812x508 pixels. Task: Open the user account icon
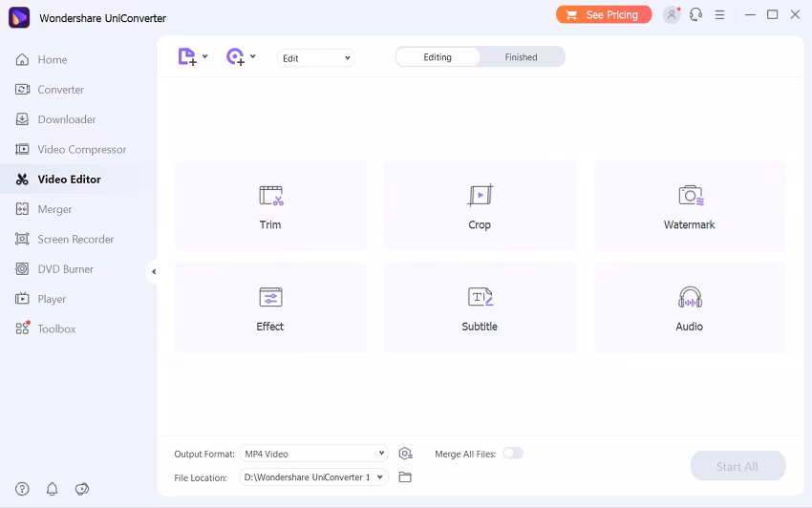coord(672,14)
